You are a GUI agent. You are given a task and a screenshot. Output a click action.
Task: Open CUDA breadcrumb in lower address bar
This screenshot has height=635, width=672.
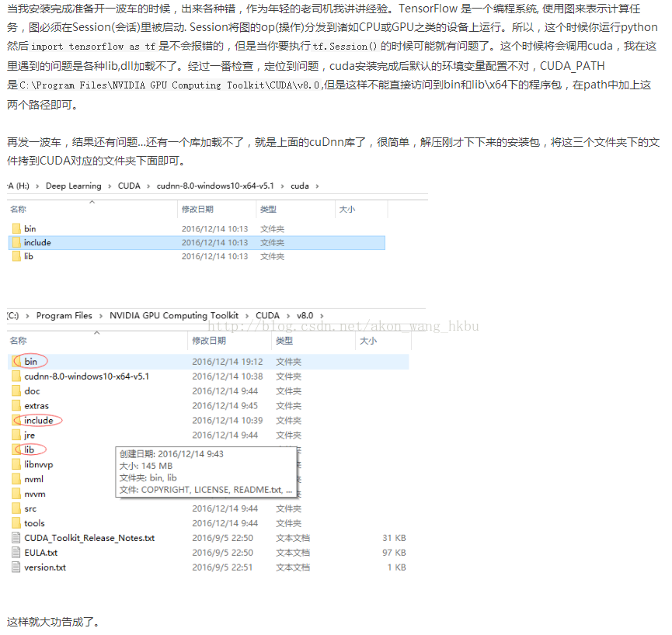[267, 316]
